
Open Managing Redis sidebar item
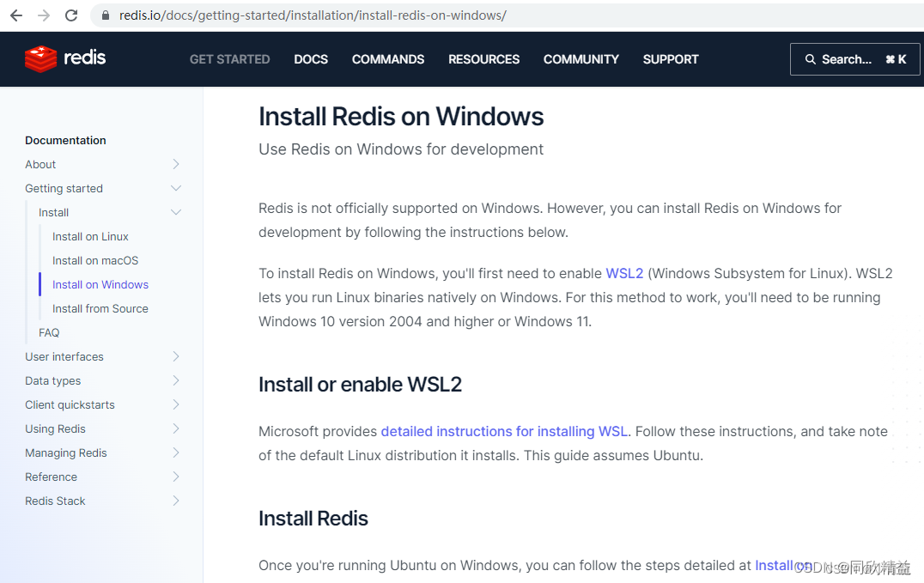[66, 452]
